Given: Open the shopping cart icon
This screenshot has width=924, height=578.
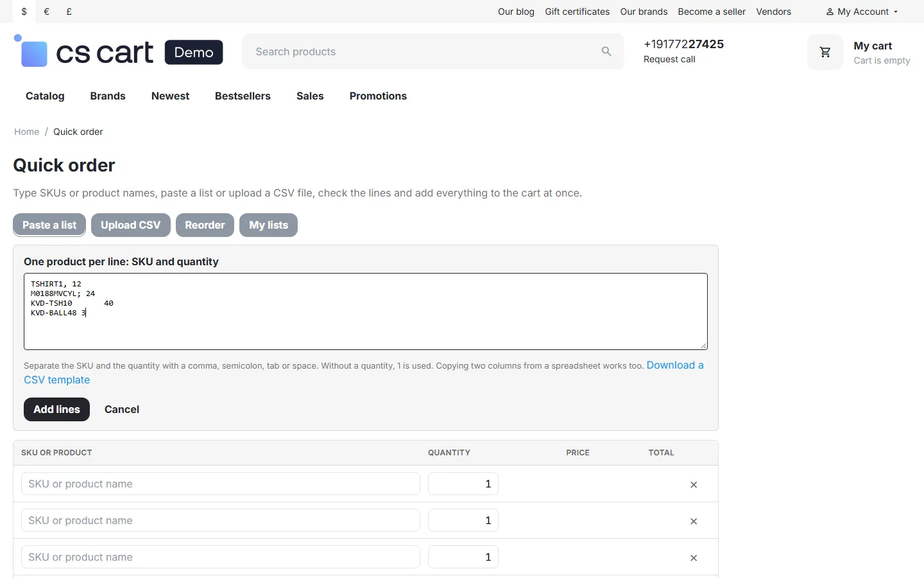Looking at the screenshot, I should click(x=825, y=52).
